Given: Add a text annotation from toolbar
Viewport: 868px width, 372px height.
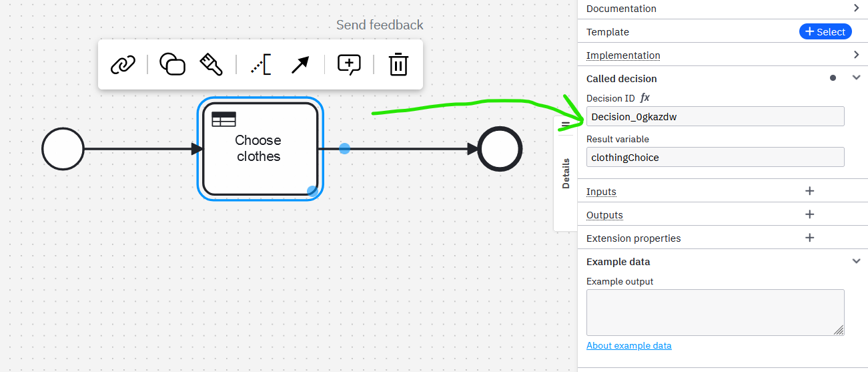Looking at the screenshot, I should [261, 65].
